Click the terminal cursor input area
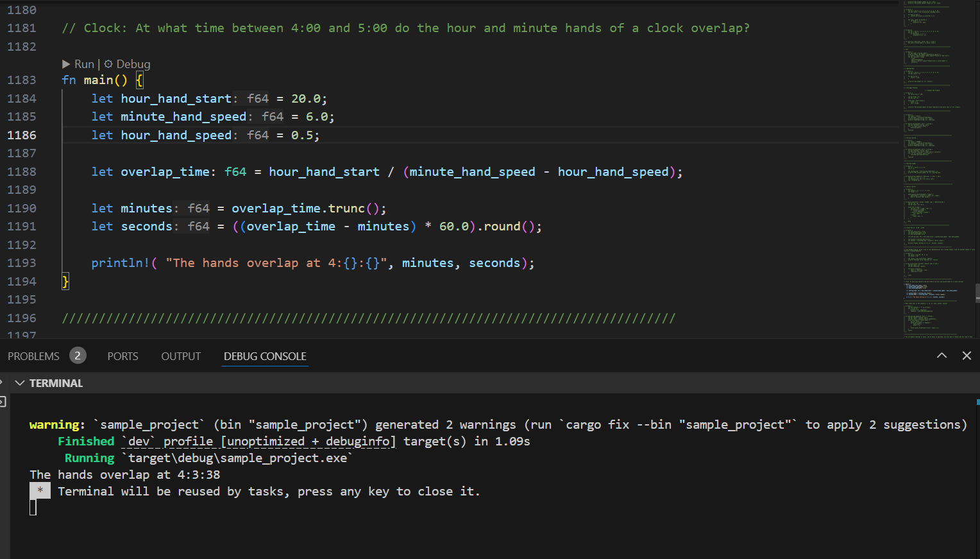This screenshot has height=559, width=980. point(33,508)
